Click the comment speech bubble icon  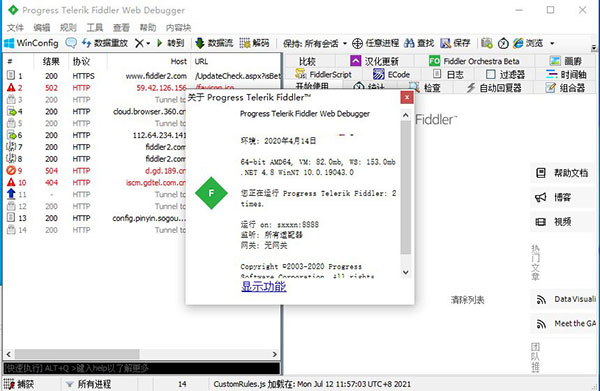[71, 43]
